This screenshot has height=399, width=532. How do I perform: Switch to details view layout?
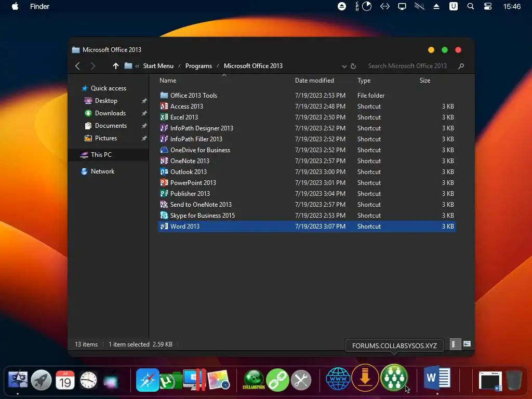point(455,344)
